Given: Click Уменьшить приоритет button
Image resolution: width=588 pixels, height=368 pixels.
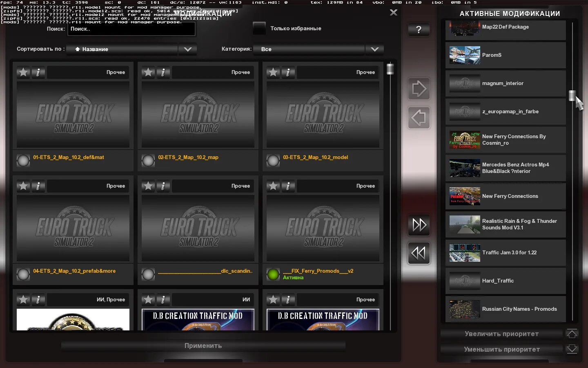Looking at the screenshot, I should tap(502, 349).
